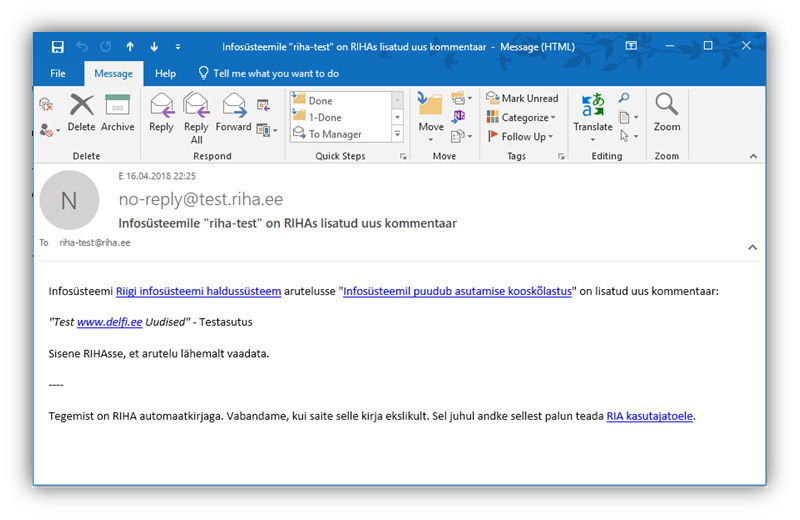Image resolution: width=800 pixels, height=520 pixels.
Task: Click the Tell me what you want to do field
Action: [275, 73]
